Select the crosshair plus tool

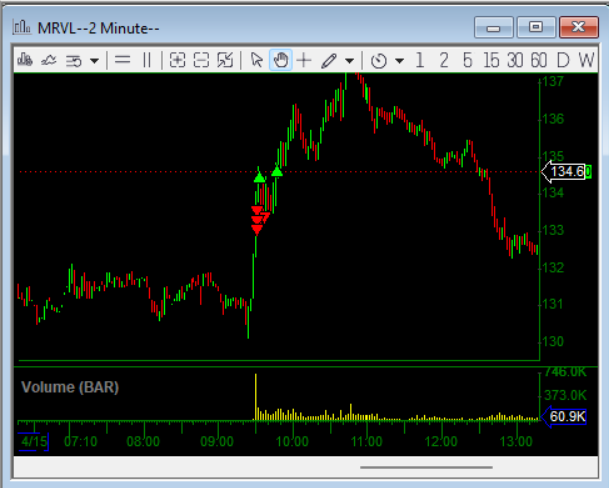click(x=304, y=60)
